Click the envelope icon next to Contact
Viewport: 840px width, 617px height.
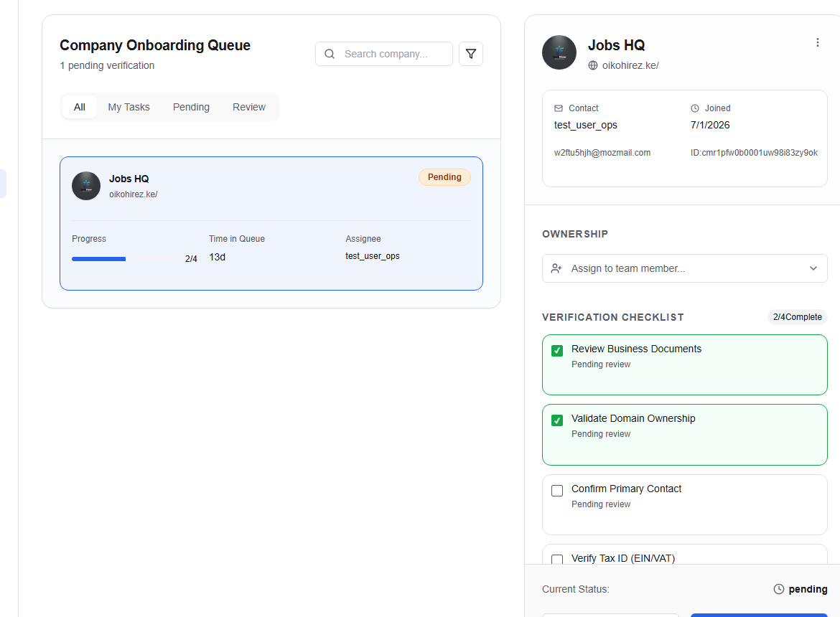pos(559,108)
